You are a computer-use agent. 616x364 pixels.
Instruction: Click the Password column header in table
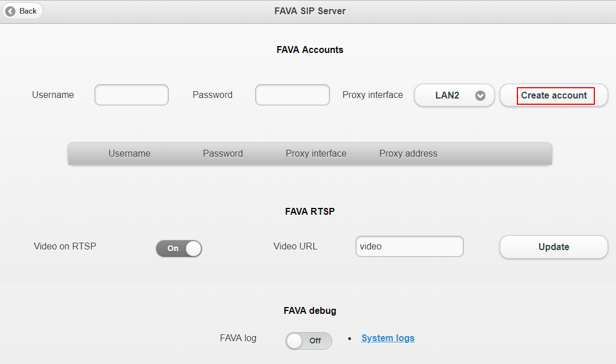(x=223, y=153)
